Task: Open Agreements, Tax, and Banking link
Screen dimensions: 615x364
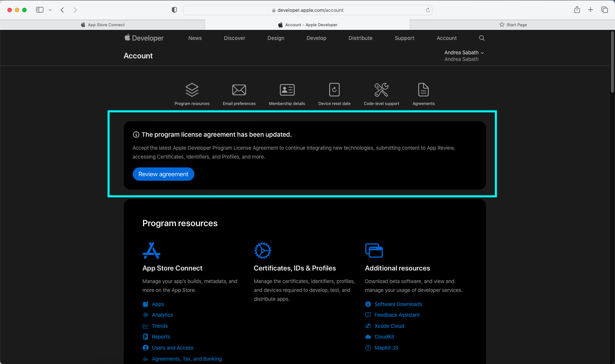Action: click(x=187, y=359)
